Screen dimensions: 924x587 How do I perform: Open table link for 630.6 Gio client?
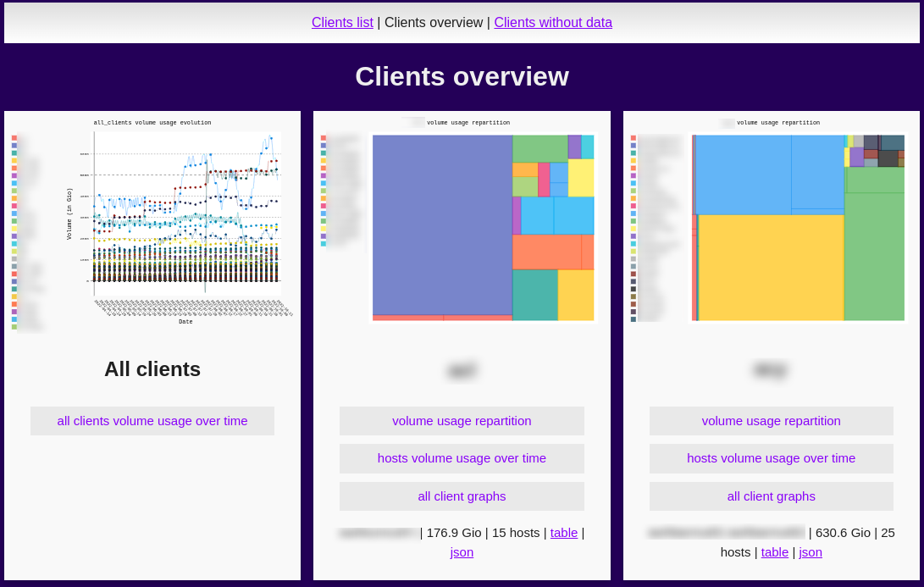click(775, 552)
